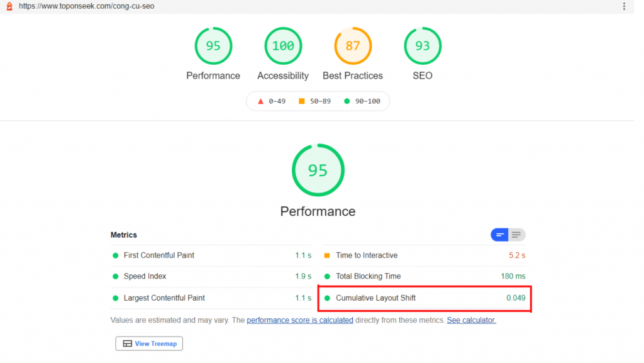Expand the Speed Index metric row

point(145,276)
